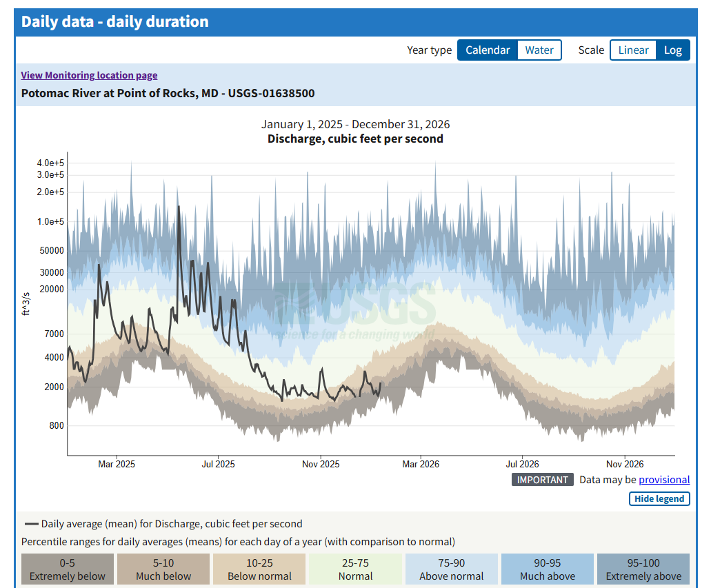Screen dimensions: 711x588
Task: Click the IMPORTANT notice badge
Action: pyautogui.click(x=542, y=479)
